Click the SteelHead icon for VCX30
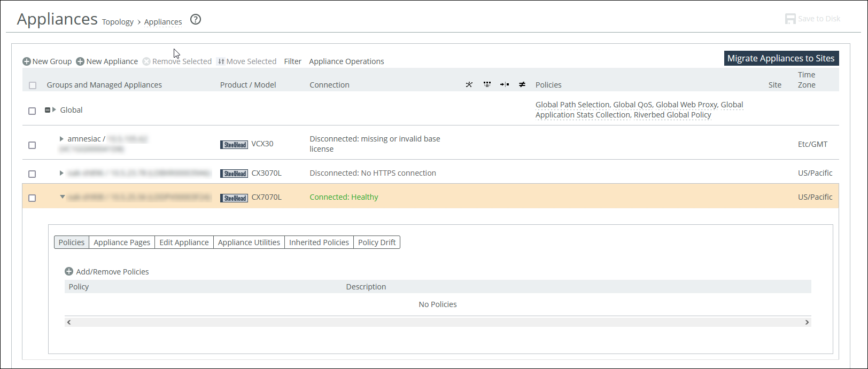 click(x=234, y=144)
